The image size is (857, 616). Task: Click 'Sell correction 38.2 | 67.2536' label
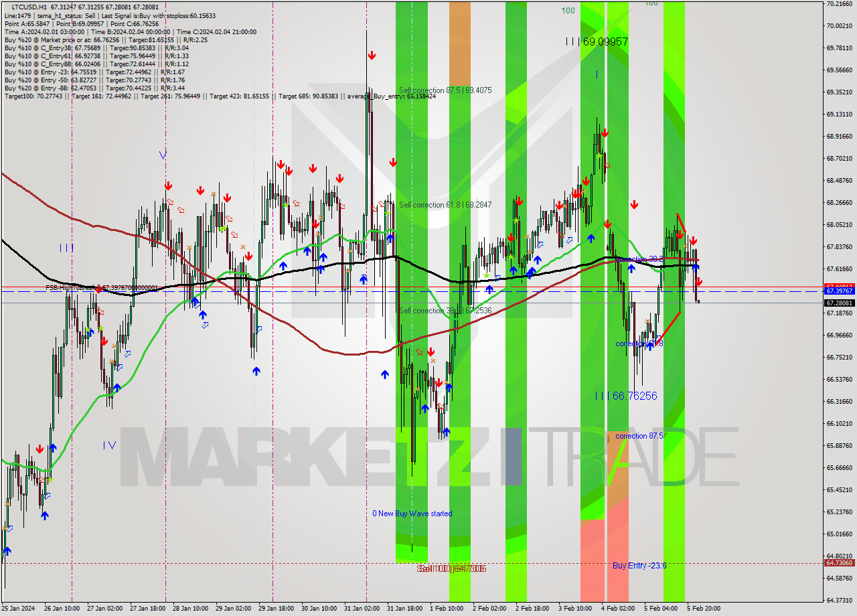[445, 310]
